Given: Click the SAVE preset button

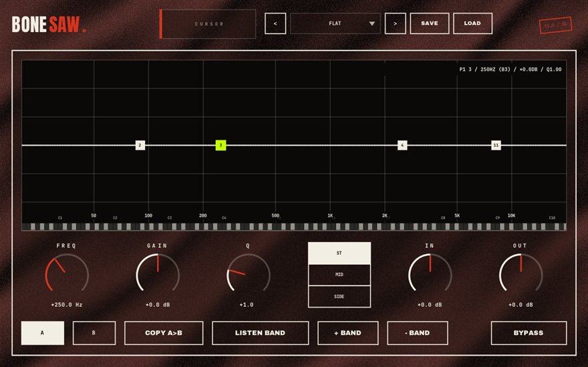Looking at the screenshot, I should pyautogui.click(x=430, y=23).
